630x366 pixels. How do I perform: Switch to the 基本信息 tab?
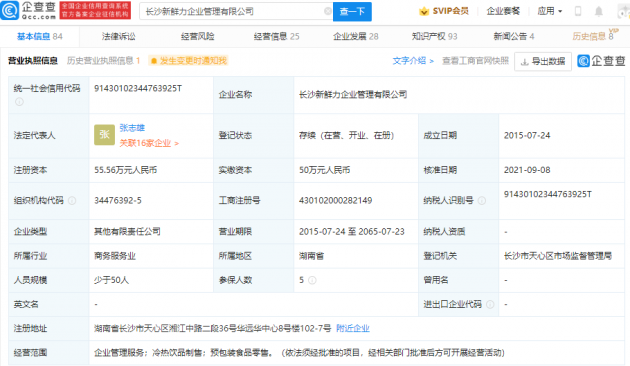tap(39, 37)
